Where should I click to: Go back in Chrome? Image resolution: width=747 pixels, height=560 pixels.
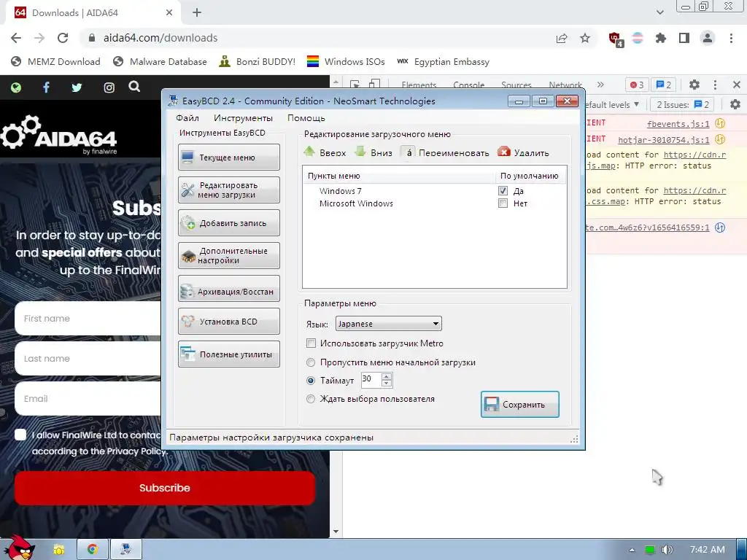16,38
